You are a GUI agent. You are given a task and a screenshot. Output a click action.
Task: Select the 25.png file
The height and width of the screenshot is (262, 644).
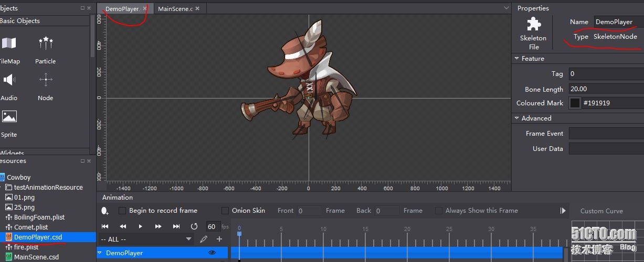[24, 208]
